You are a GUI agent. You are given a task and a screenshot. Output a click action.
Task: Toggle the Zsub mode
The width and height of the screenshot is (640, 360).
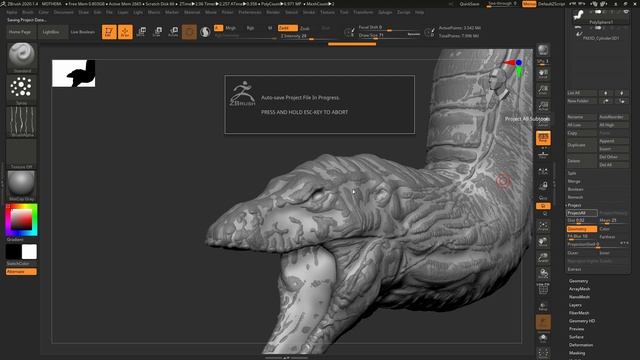pyautogui.click(x=304, y=29)
